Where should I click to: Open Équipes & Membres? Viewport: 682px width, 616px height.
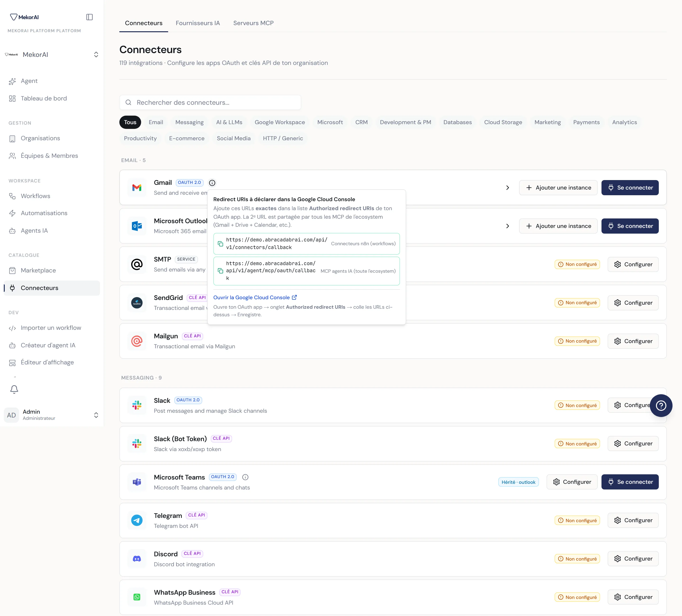click(52, 156)
